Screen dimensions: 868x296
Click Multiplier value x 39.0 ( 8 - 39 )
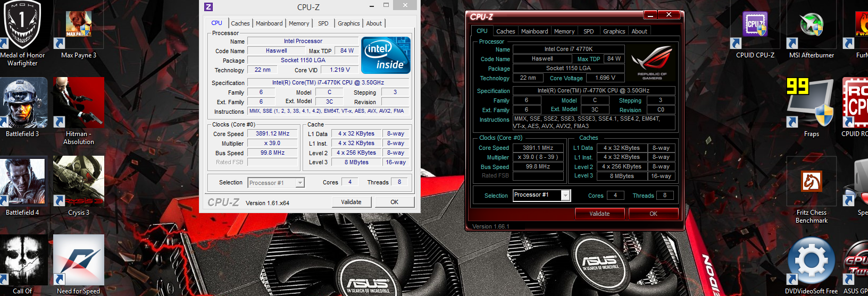[538, 157]
